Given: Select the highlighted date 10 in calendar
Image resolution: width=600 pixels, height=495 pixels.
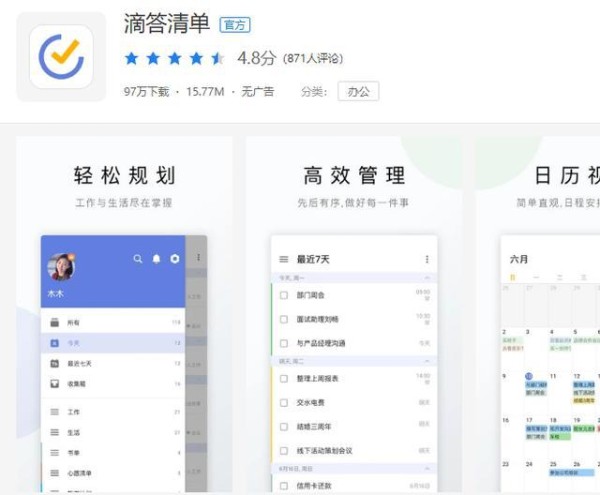Looking at the screenshot, I should pyautogui.click(x=529, y=376).
